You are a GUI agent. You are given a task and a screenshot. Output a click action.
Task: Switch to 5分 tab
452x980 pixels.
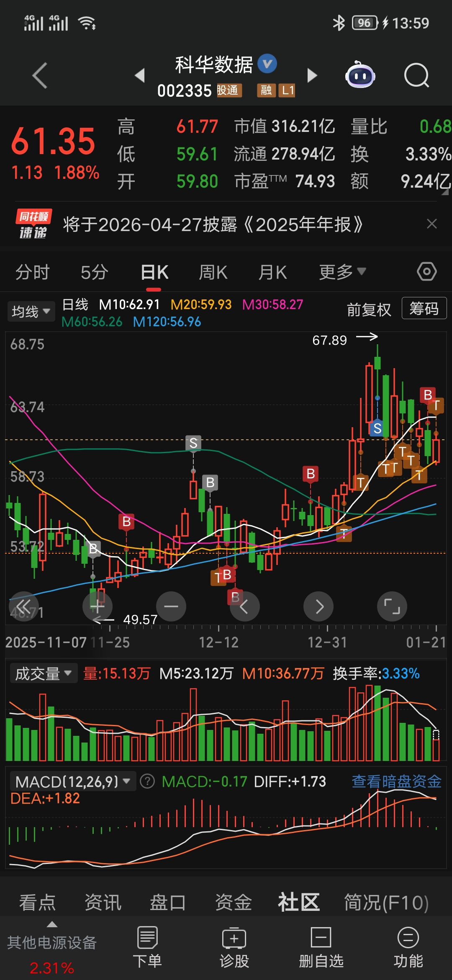(95, 272)
